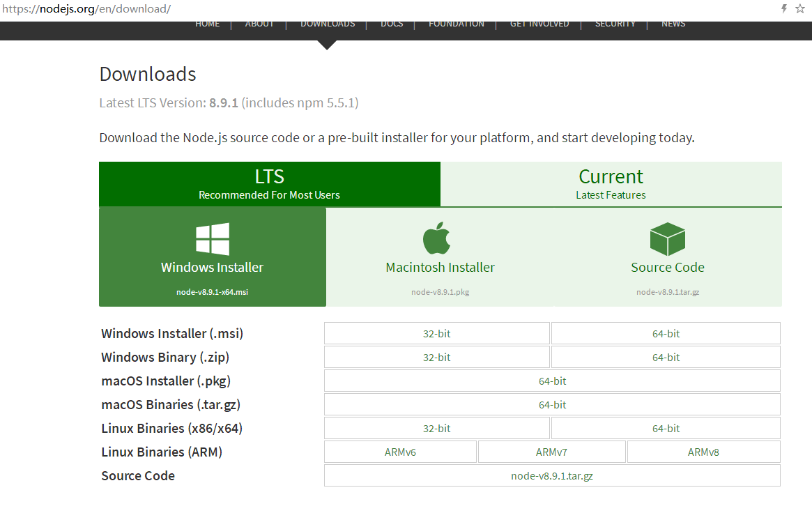Download node-v8.9.1-x64.msi Windows Installer
Screen dimensions: 812x513
[213, 256]
